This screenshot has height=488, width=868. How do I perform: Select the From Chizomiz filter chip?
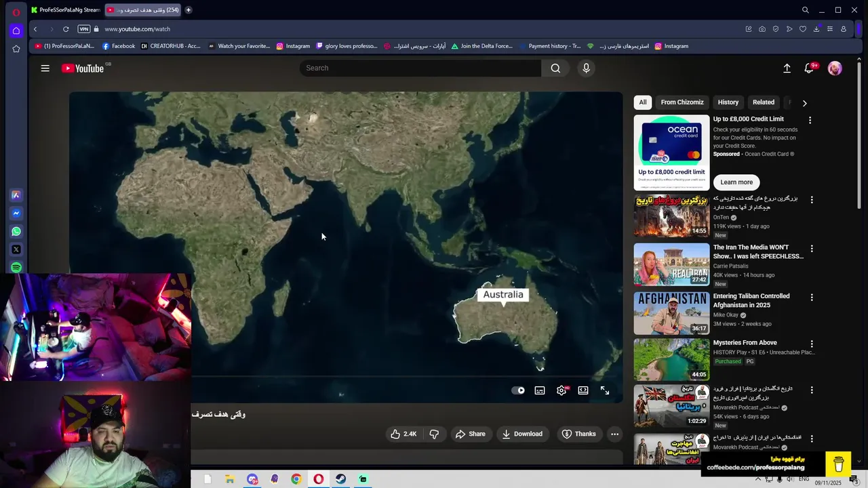[x=682, y=102]
